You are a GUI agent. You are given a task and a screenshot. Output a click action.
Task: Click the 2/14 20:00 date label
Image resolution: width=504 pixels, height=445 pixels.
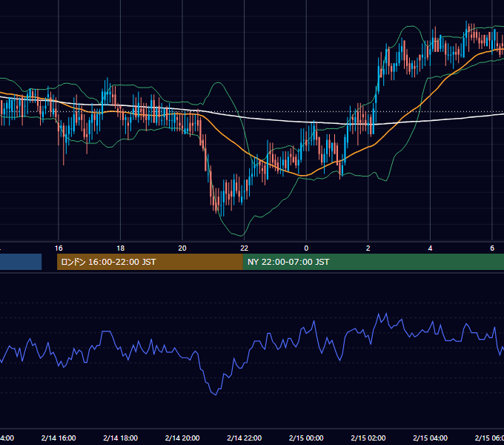click(x=182, y=438)
